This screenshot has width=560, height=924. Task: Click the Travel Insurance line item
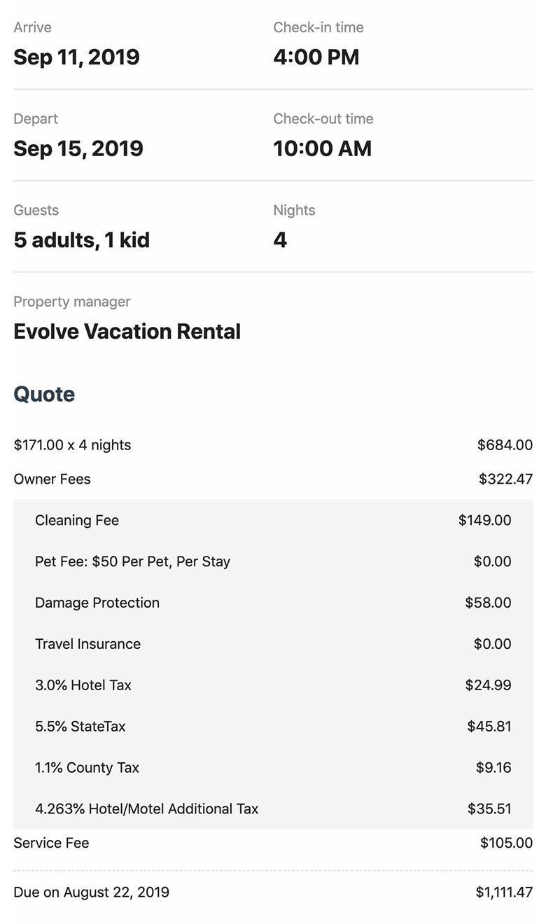point(87,644)
